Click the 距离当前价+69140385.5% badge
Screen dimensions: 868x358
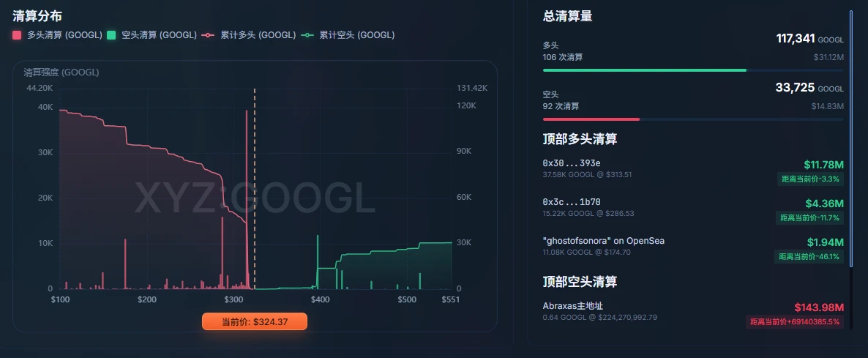tap(795, 321)
